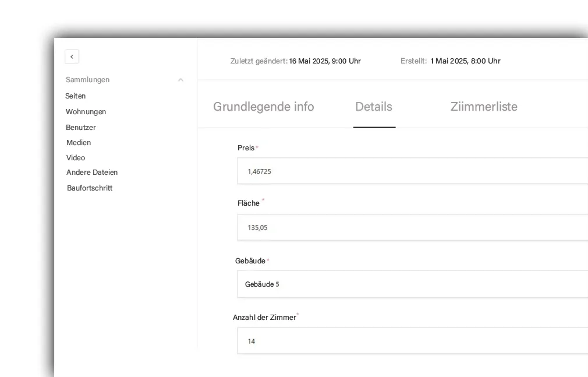Open the Video collection
Image resolution: width=588 pixels, height=377 pixels.
pyautogui.click(x=76, y=158)
